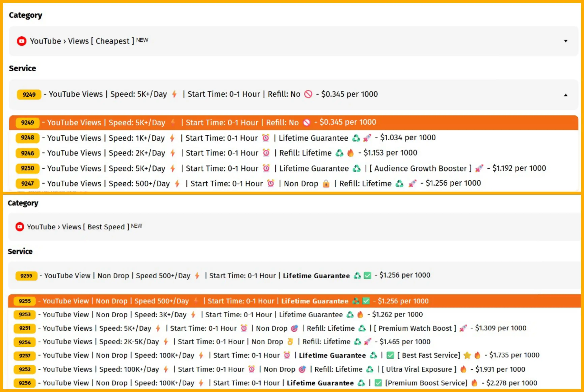Click the green checkmark in row 9256
584x392 pixels.
click(x=378, y=383)
